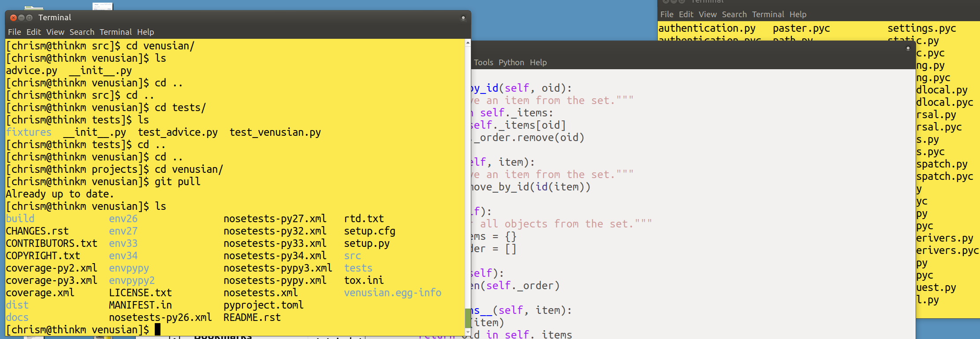This screenshot has height=339, width=980.
Task: Open Search menu in the background Terminal
Action: [x=734, y=15]
